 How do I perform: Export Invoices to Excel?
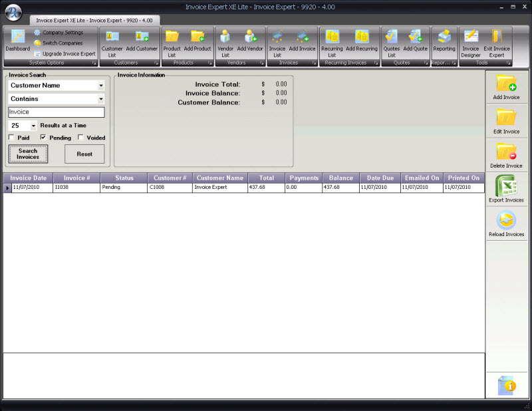coord(506,190)
